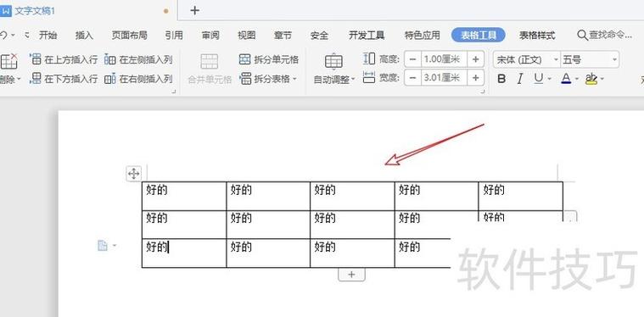
Task: Switch to the Insert tab
Action: pyautogui.click(x=84, y=36)
